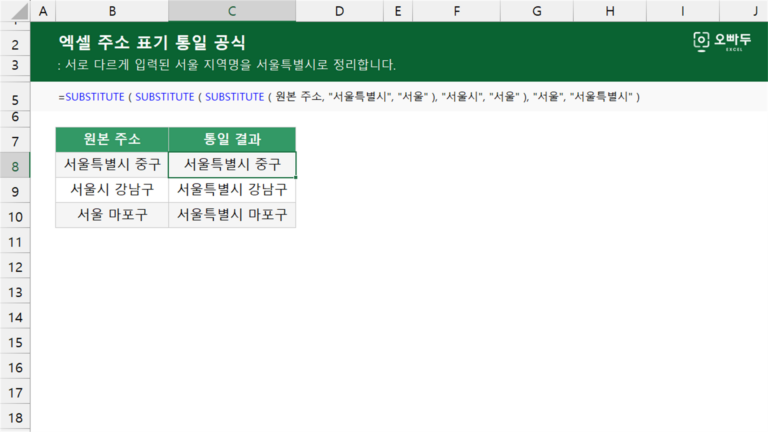Select row 11 header
Viewport: 768px width, 432px height.
15,242
